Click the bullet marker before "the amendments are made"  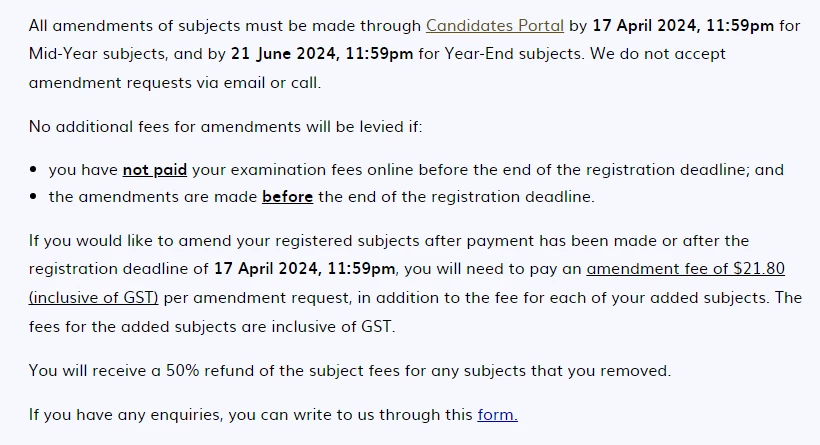33,197
